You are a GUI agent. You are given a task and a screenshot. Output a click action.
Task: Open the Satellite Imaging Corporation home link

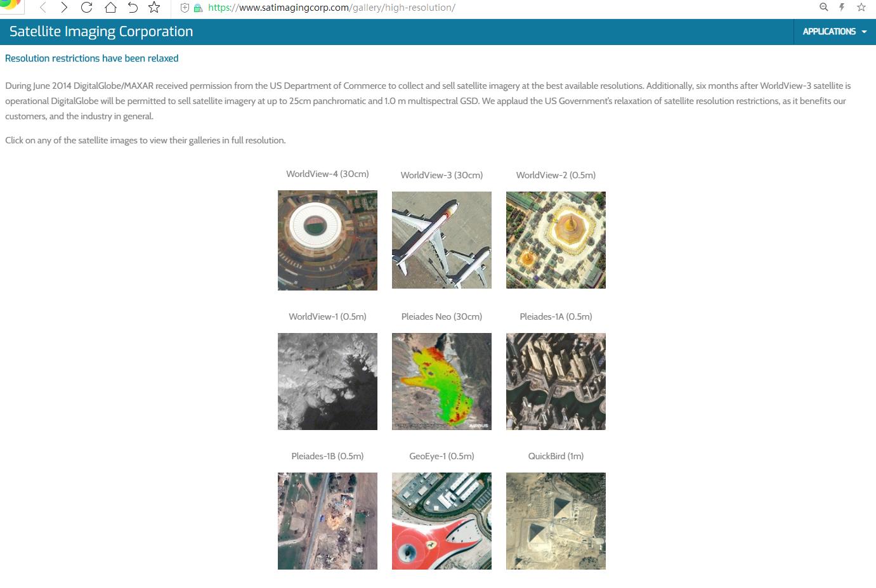[101, 32]
